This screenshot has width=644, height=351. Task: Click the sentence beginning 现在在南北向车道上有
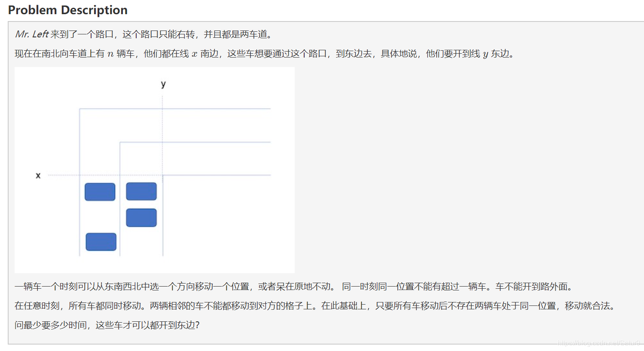coord(265,54)
